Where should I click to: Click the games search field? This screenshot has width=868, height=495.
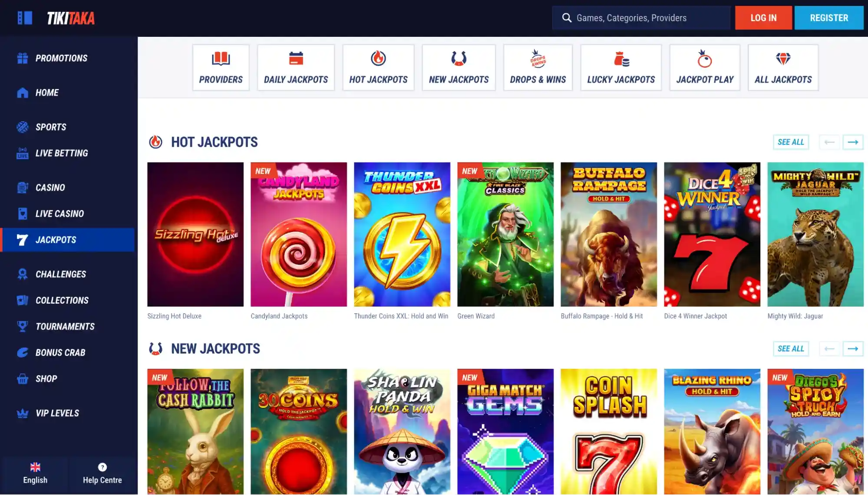[641, 18]
